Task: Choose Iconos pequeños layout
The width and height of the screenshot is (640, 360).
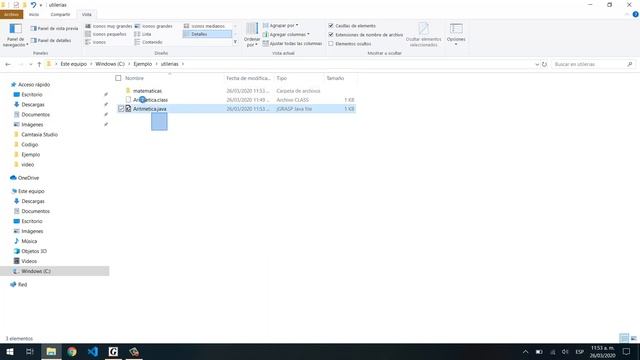Action: point(106,34)
